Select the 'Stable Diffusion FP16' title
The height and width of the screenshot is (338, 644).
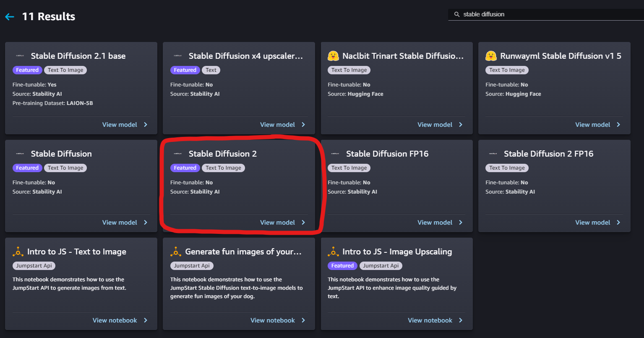coord(387,154)
